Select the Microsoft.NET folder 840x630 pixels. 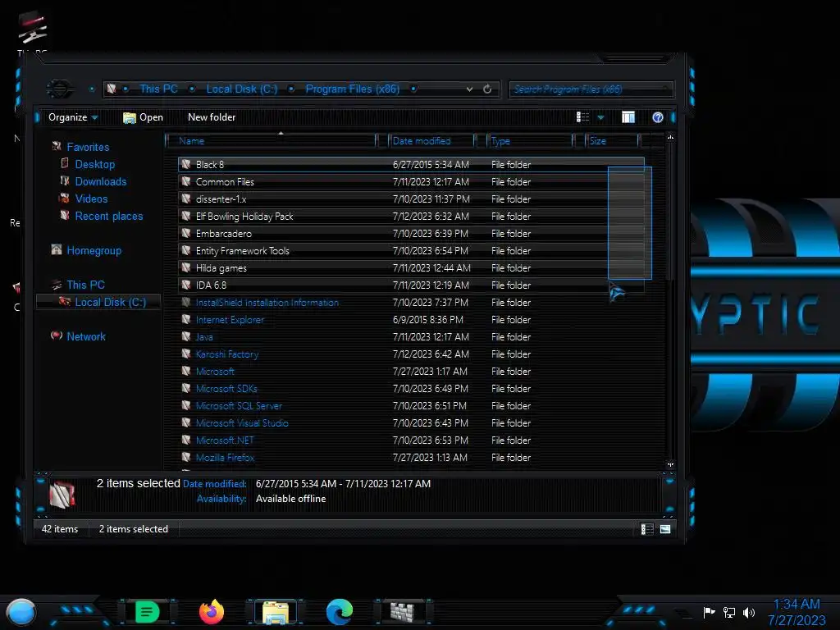coord(411,440)
